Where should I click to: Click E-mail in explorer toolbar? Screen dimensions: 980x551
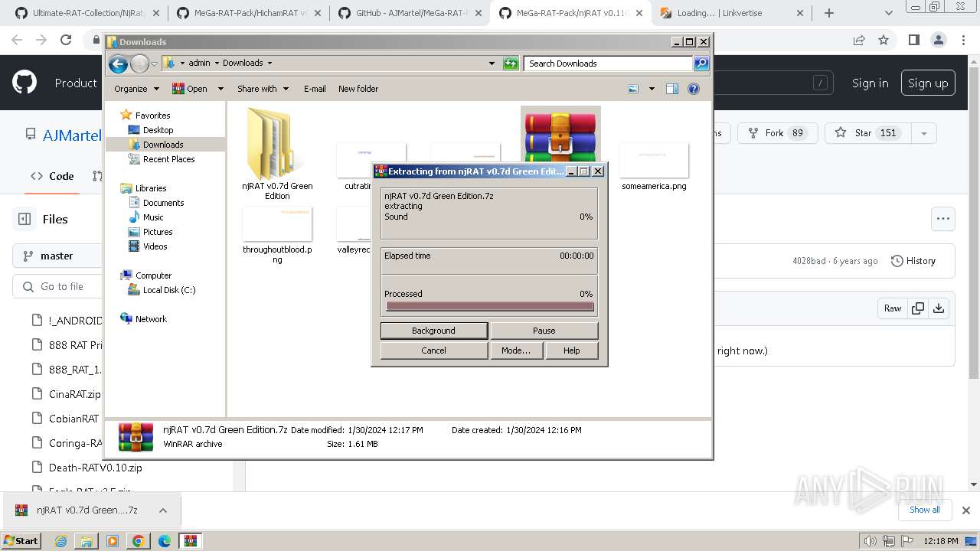coord(315,89)
